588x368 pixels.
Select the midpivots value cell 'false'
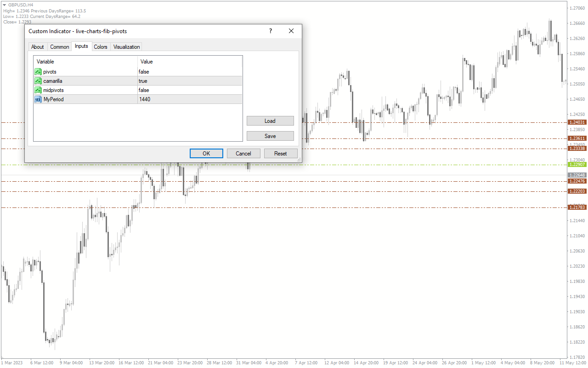190,90
